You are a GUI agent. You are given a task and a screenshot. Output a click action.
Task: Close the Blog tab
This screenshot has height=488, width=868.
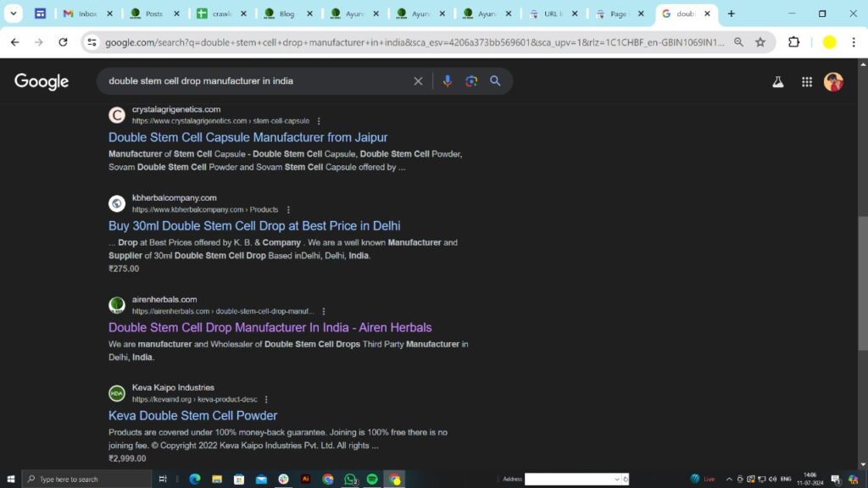pos(309,14)
